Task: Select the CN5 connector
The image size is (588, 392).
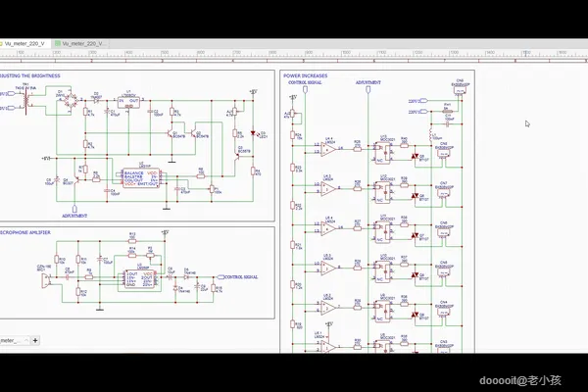Action: pyautogui.click(x=444, y=272)
